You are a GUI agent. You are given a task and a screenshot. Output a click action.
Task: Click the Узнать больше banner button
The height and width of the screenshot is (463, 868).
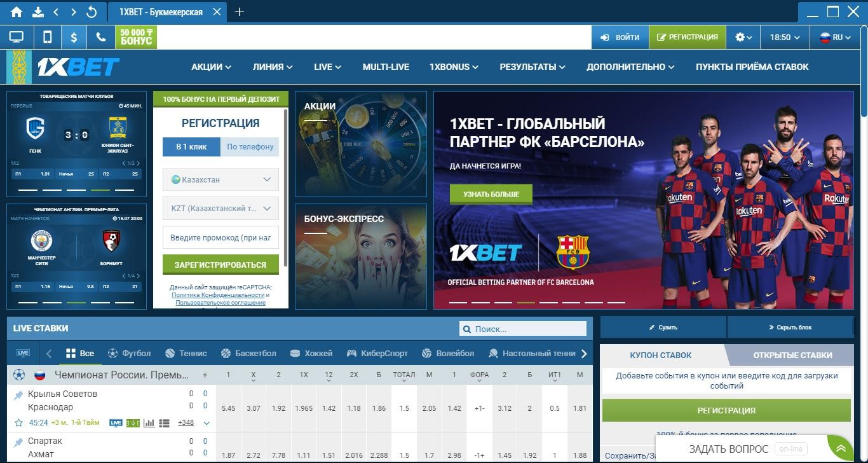click(x=491, y=194)
